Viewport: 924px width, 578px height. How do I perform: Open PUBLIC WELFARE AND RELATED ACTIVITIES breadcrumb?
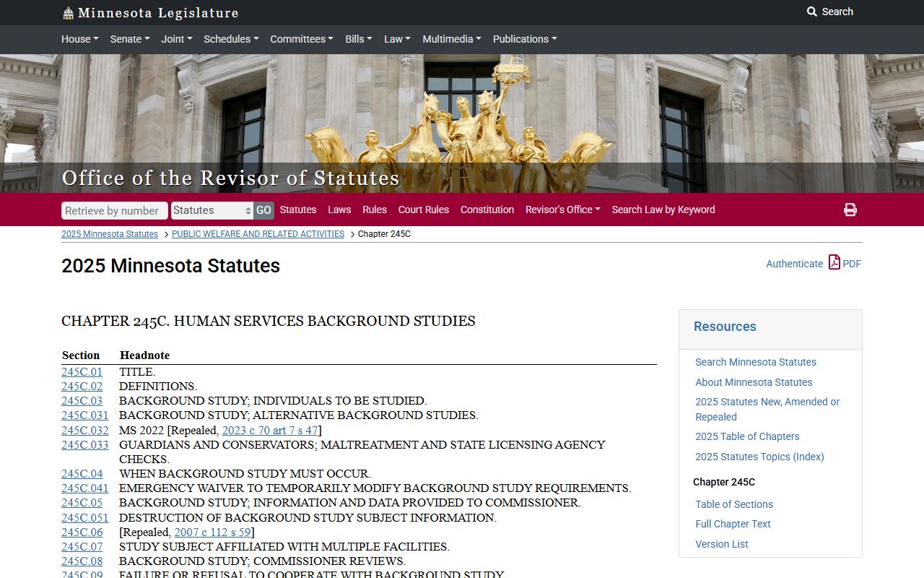pyautogui.click(x=258, y=234)
